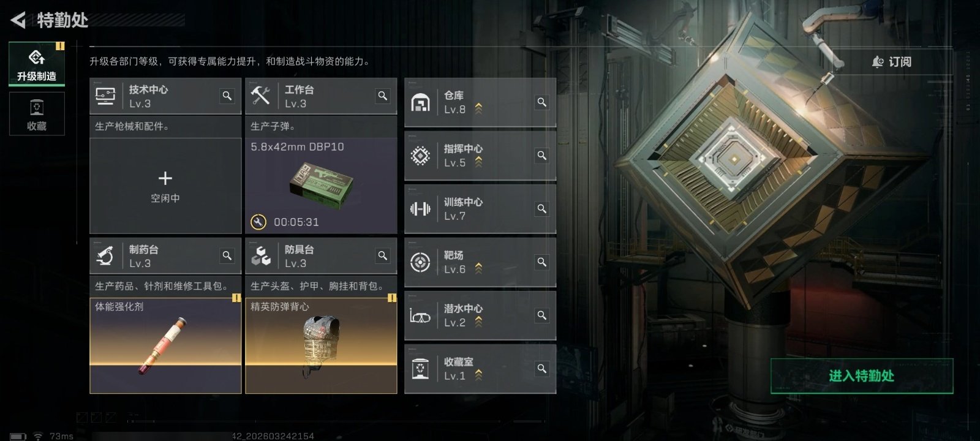Viewport: 980px width, 441px height.
Task: Click the 潜水中心 diving goggles icon
Action: 420,316
